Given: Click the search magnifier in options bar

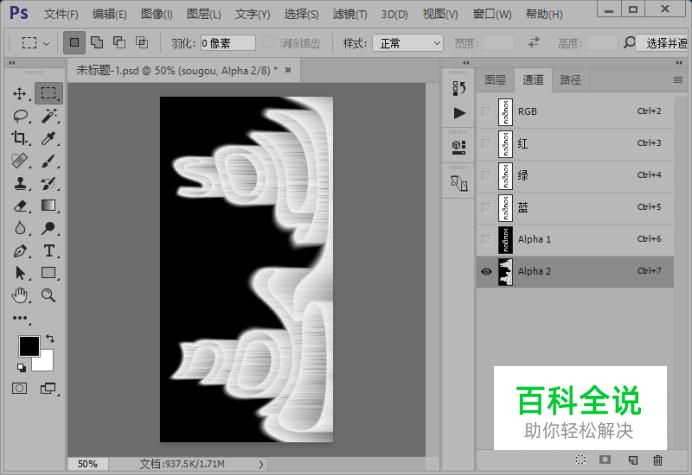Looking at the screenshot, I should 629,43.
